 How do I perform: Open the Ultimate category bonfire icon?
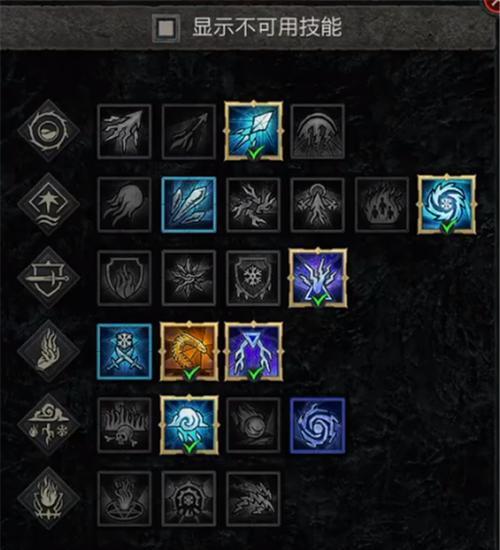click(x=48, y=498)
